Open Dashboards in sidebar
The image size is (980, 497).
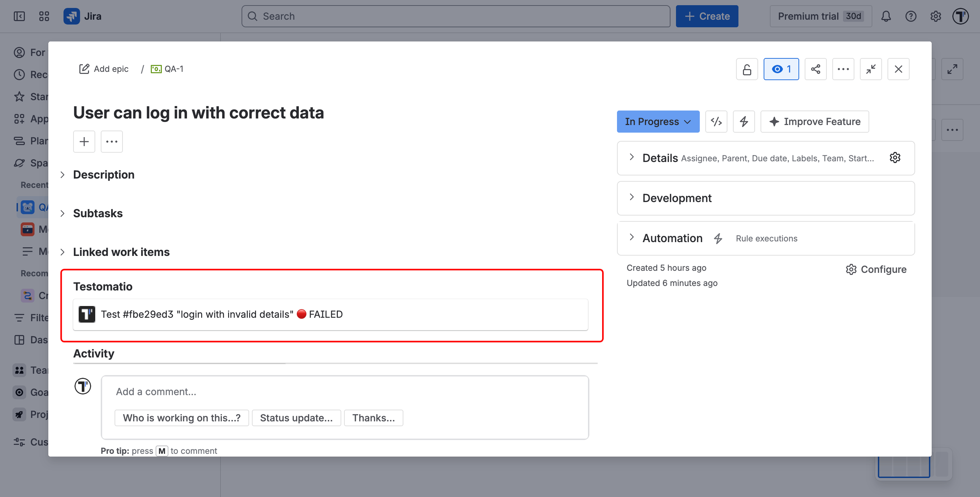[x=30, y=340]
